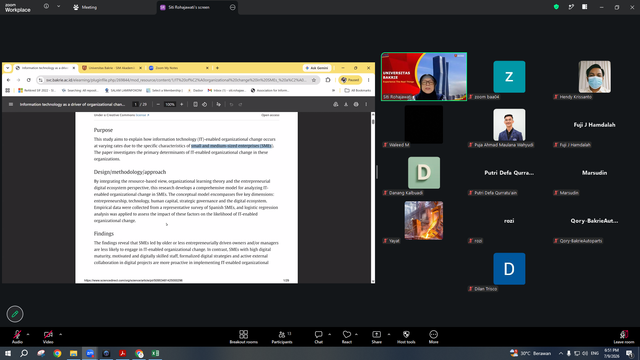This screenshot has width=640, height=360.
Task: Open meeting info icon beside Zoom Workplace
Action: pos(46,6)
